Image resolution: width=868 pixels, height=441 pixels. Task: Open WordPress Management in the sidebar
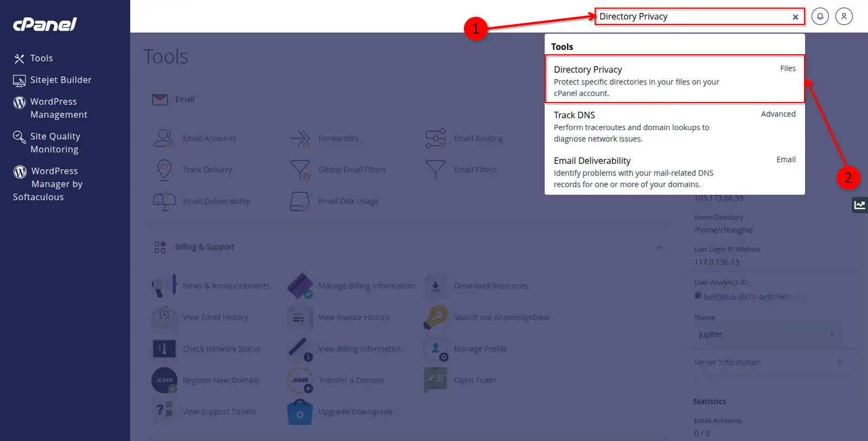[59, 108]
